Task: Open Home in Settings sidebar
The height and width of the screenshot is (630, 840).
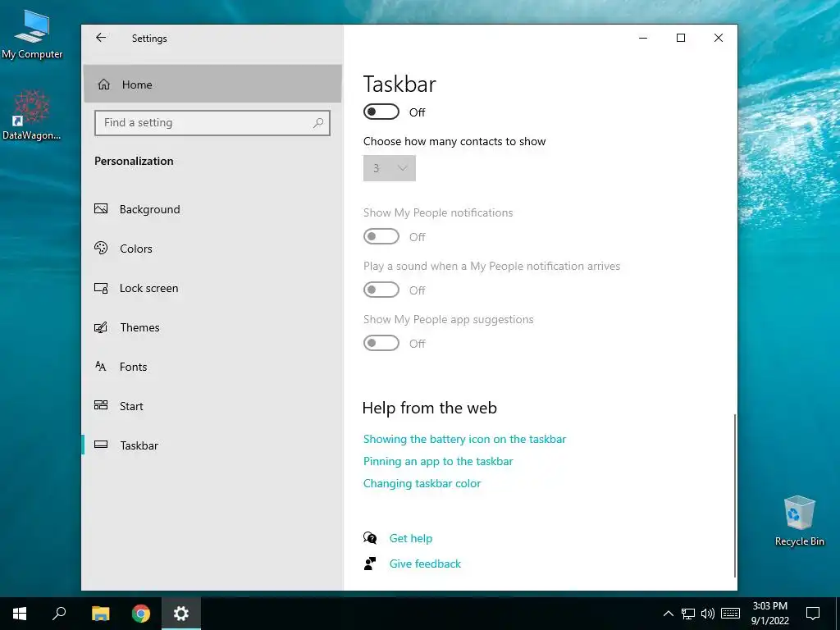Action: 212,84
